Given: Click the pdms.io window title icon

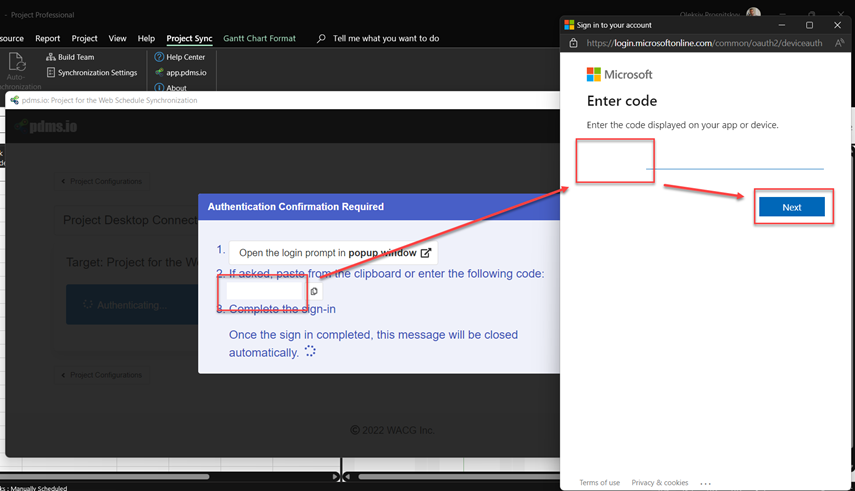Looking at the screenshot, I should [x=14, y=100].
